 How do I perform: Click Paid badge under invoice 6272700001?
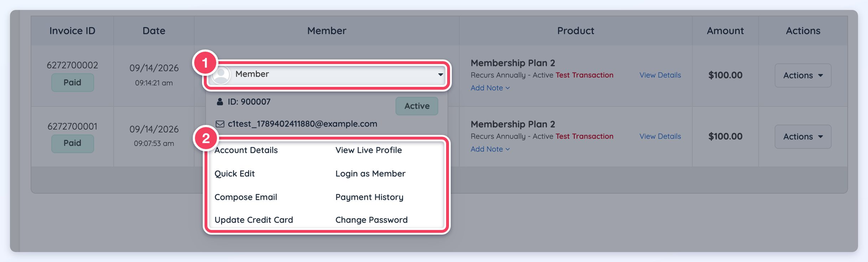[x=72, y=143]
